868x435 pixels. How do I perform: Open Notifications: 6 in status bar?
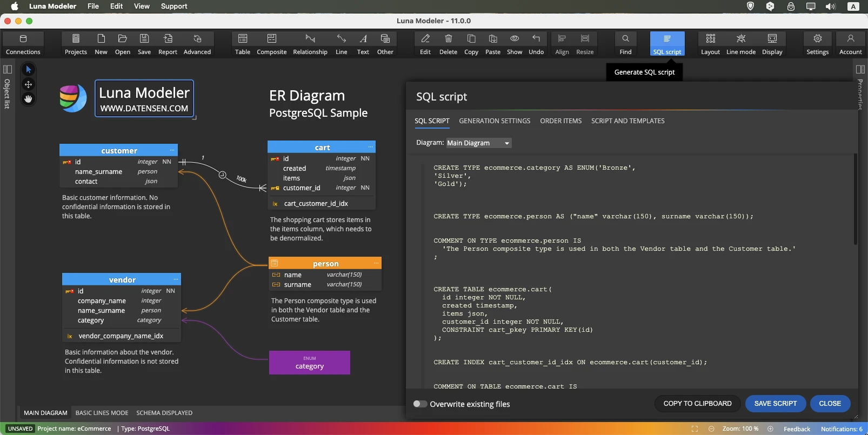pyautogui.click(x=842, y=429)
